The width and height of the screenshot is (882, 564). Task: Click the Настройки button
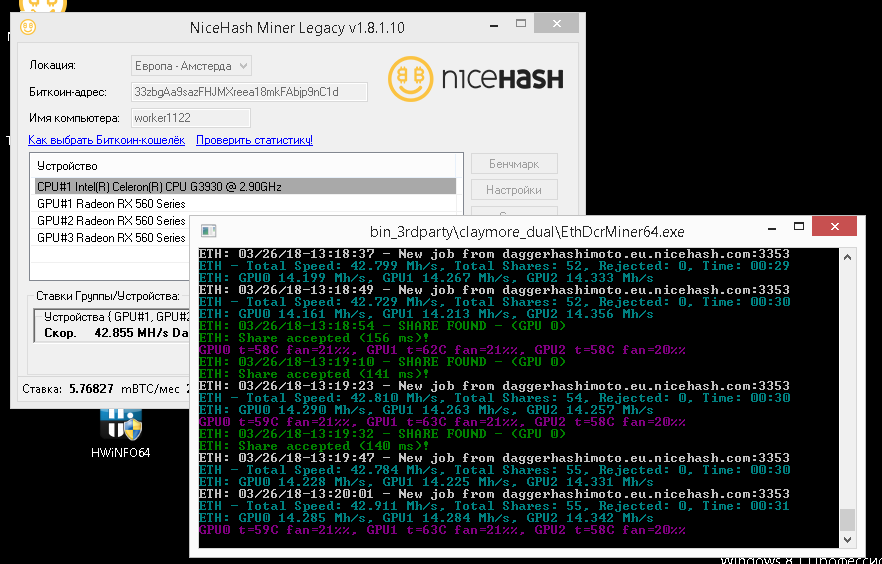pos(514,190)
